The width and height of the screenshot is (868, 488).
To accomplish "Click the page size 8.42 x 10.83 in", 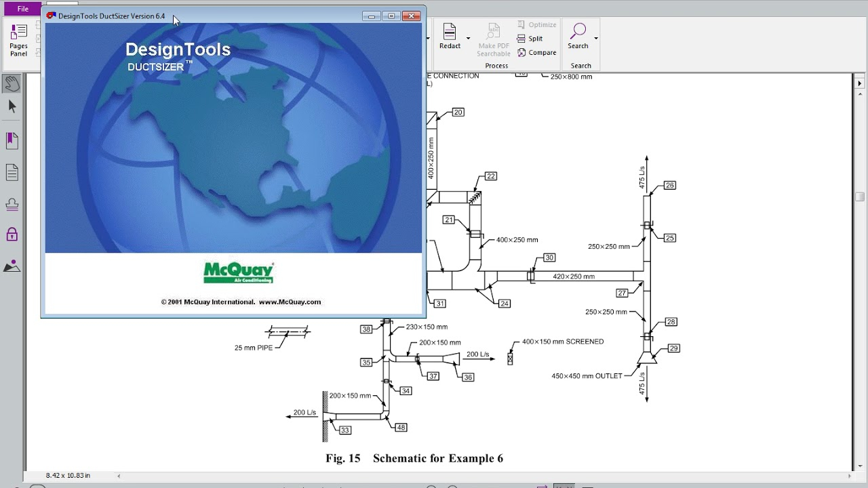I will (68, 476).
